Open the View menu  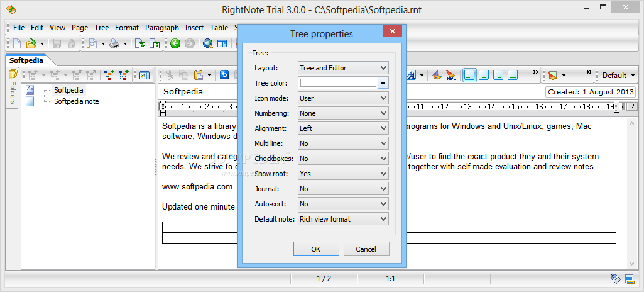pos(58,28)
